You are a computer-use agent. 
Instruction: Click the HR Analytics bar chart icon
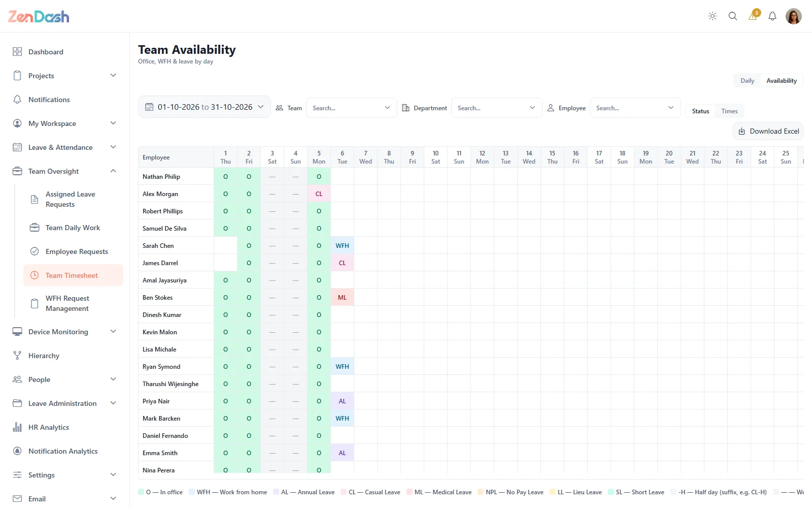[x=17, y=427]
